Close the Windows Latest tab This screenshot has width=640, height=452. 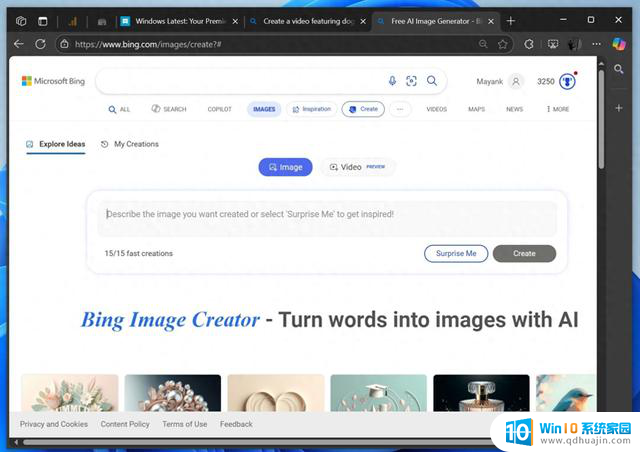[x=235, y=21]
